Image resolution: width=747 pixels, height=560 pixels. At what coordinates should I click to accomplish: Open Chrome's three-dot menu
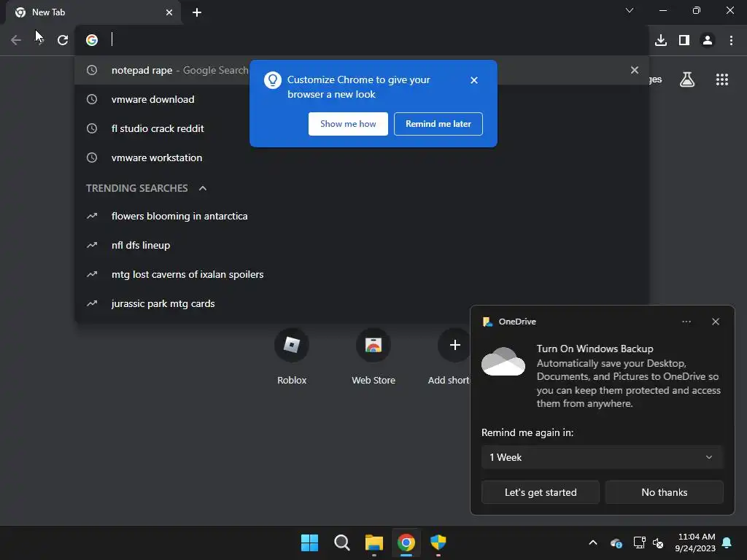coord(731,40)
